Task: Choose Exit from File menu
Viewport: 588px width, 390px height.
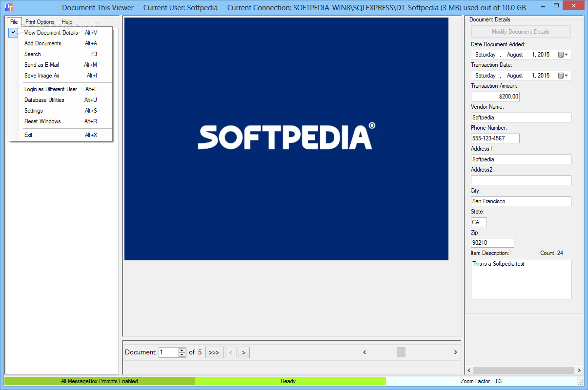Action: pyautogui.click(x=60, y=135)
